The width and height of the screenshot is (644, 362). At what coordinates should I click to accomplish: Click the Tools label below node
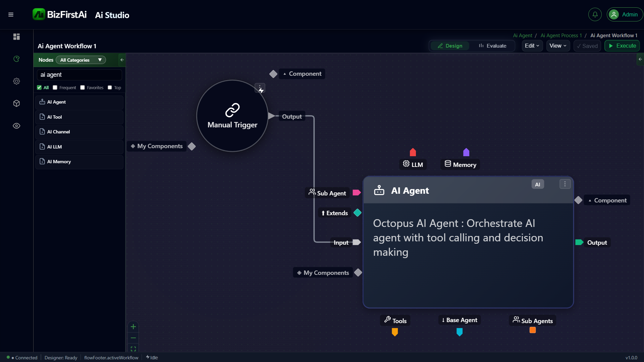(395, 320)
